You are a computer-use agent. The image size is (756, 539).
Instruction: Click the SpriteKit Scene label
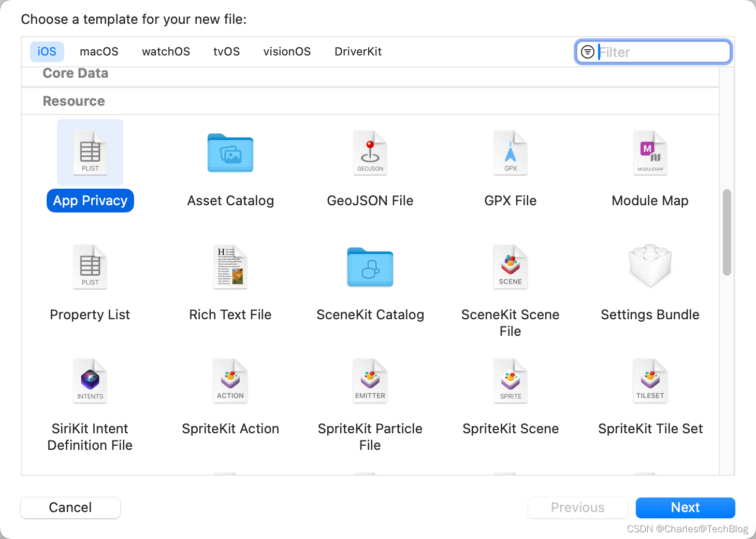tap(511, 429)
